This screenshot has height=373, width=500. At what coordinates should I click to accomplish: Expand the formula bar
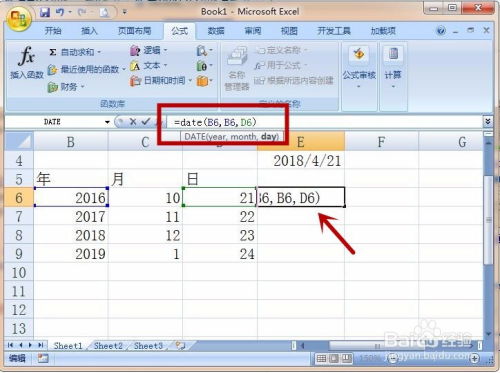[488, 122]
